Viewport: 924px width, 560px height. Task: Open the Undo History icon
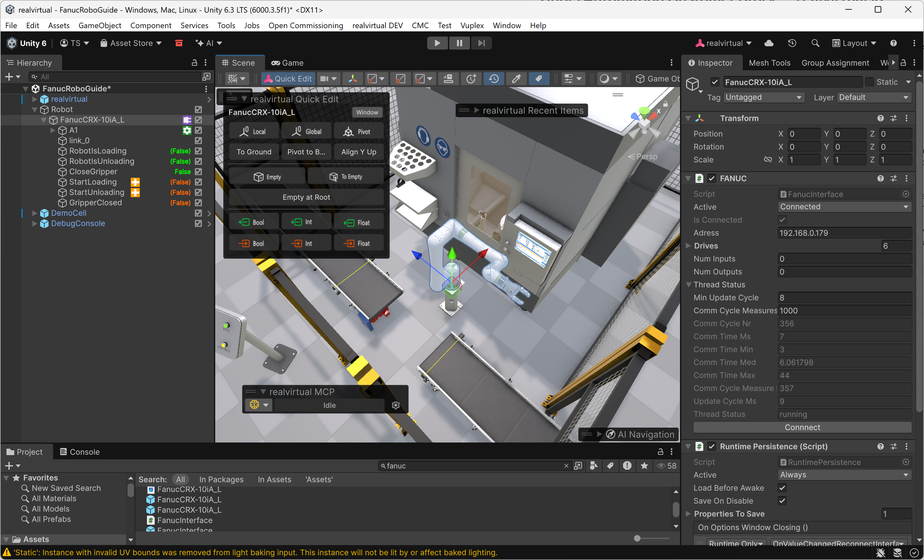792,43
